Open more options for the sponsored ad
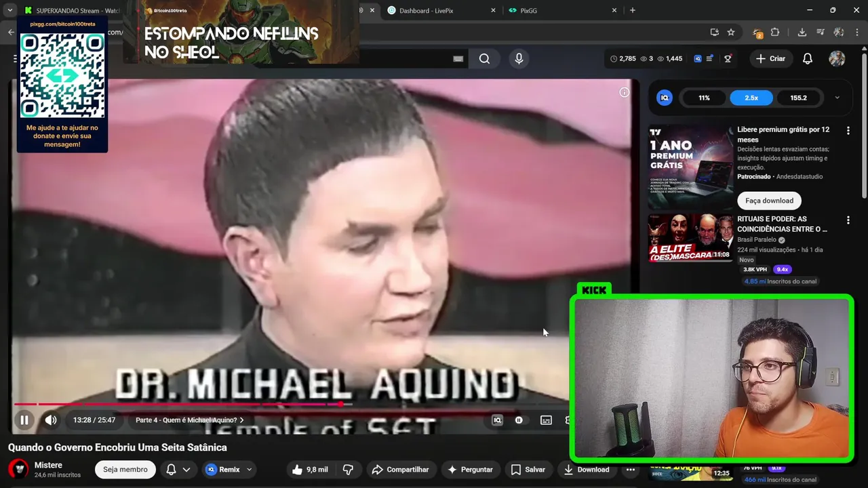Viewport: 868px width, 488px height. click(x=848, y=130)
